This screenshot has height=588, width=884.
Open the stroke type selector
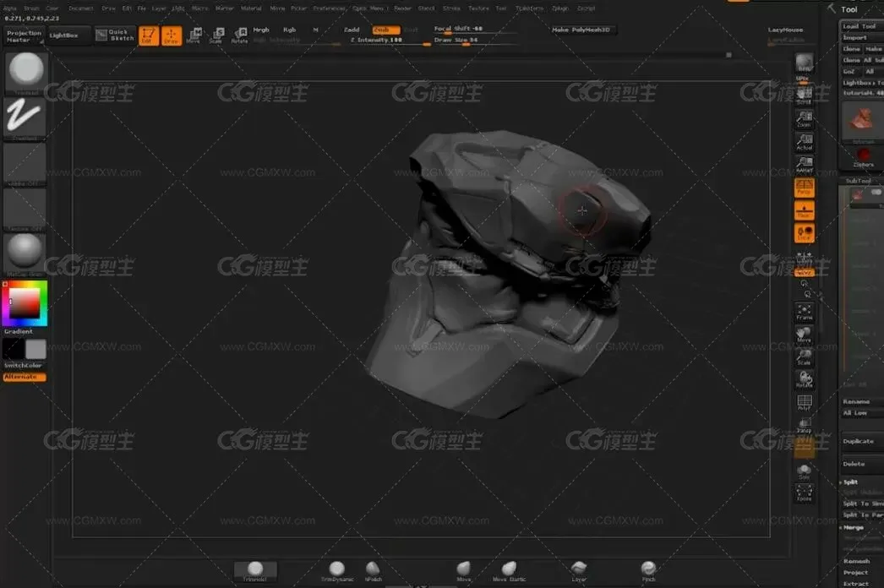(x=25, y=117)
